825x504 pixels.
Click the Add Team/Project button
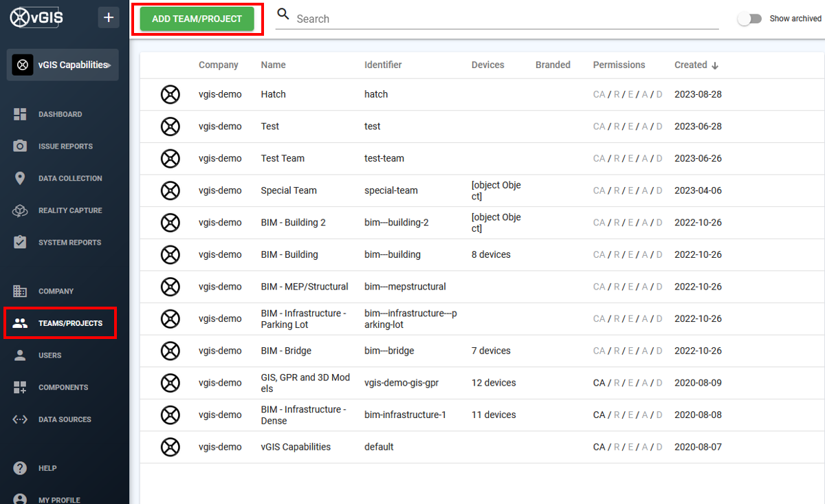coord(197,19)
